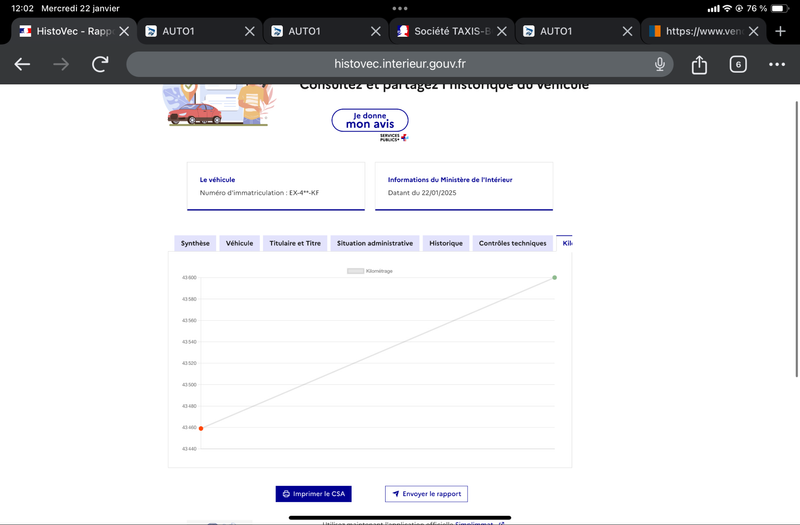Image resolution: width=800 pixels, height=525 pixels.
Task: Open the Synthèse tab
Action: pos(195,243)
